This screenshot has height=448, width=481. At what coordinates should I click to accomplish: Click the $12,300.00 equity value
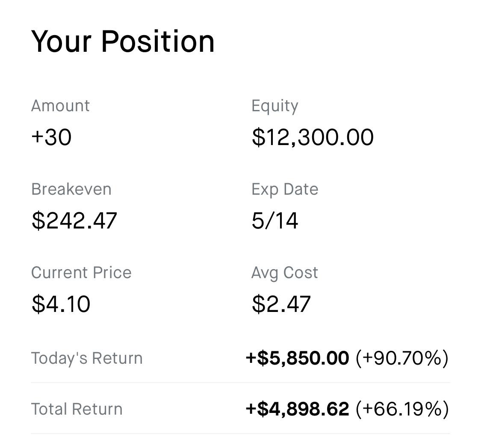[313, 137]
